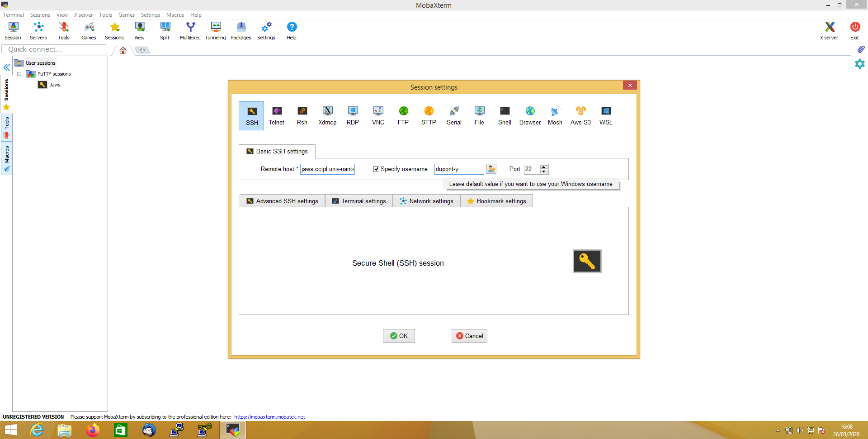Select Aws S3 session type
Screen dimensions: 868x439
580,116
